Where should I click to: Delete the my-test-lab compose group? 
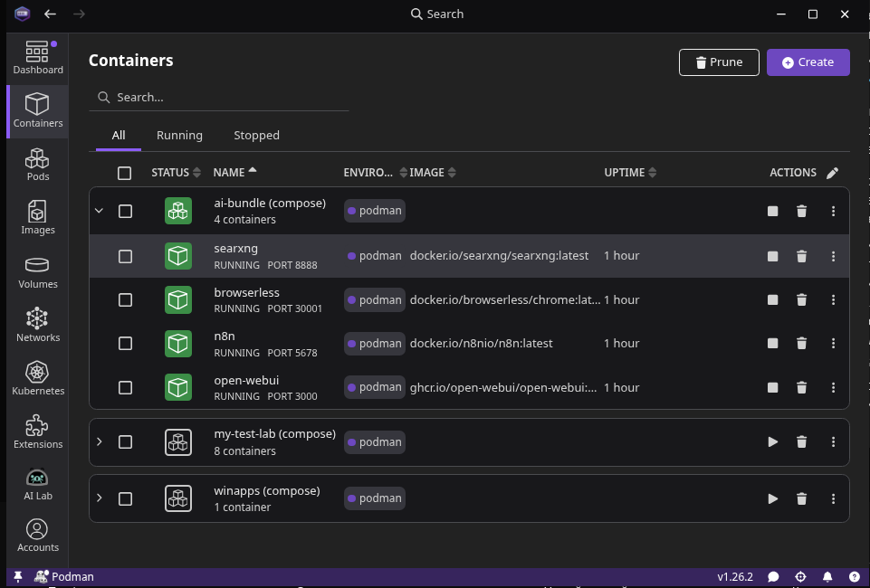pos(801,441)
